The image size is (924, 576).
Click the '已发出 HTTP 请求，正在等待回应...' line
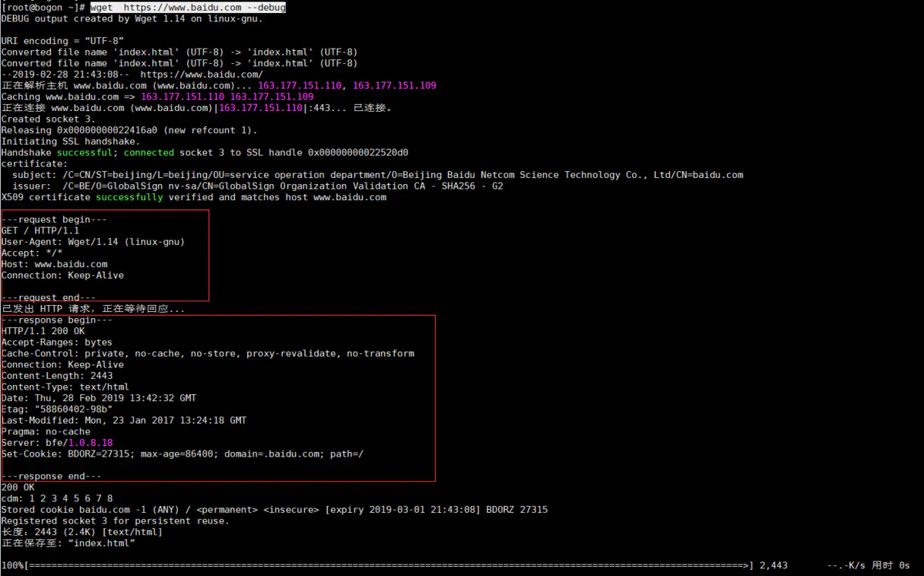click(x=93, y=309)
